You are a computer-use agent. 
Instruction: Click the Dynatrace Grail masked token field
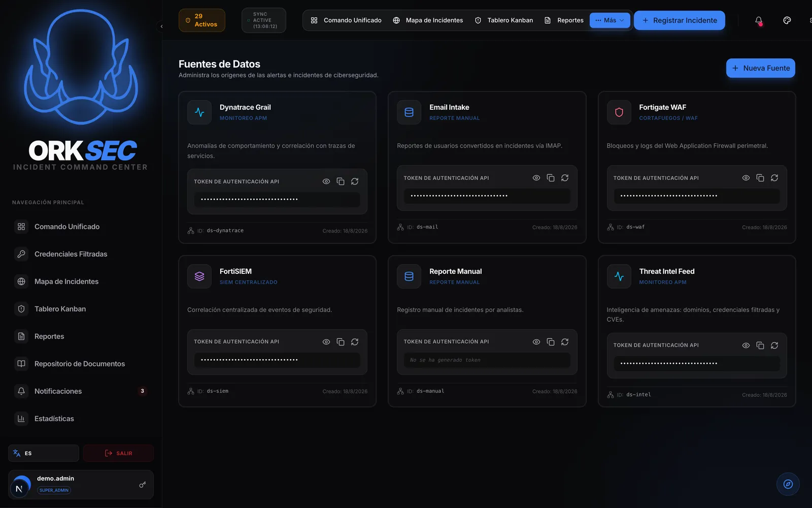coord(277,199)
